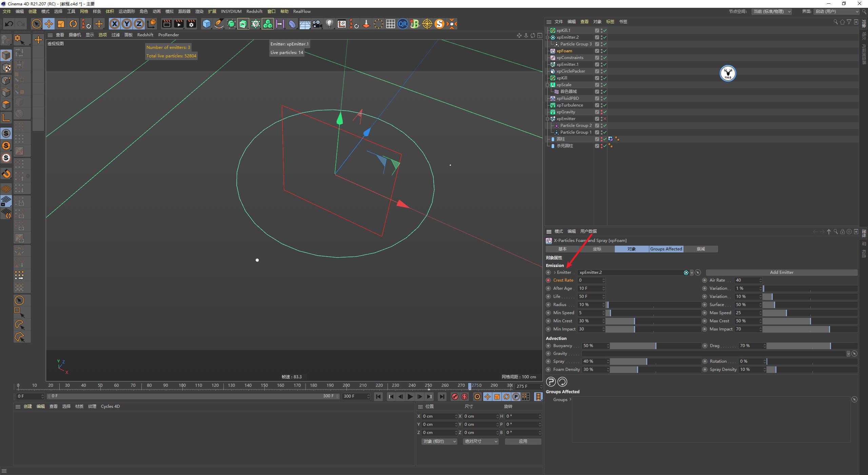Viewport: 868px width, 475px height.
Task: Create a Cube primitive
Action: point(207,24)
